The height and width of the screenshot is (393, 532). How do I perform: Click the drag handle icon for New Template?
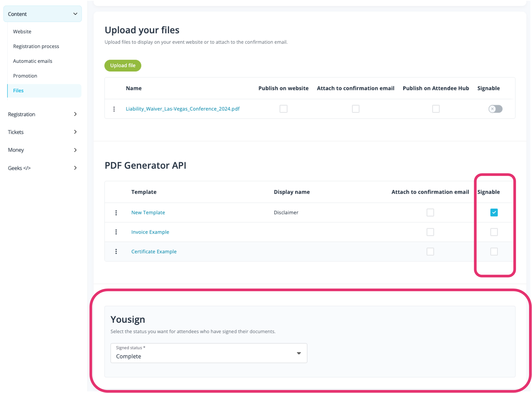tap(116, 213)
